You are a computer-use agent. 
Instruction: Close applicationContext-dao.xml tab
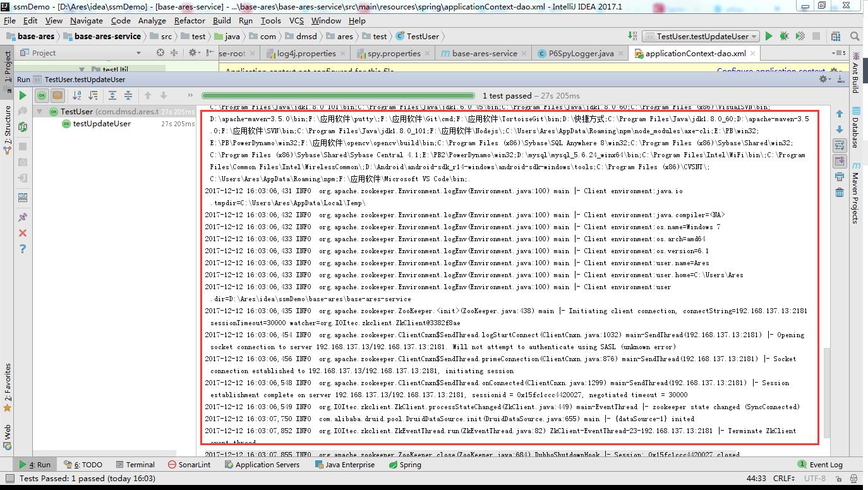(752, 54)
